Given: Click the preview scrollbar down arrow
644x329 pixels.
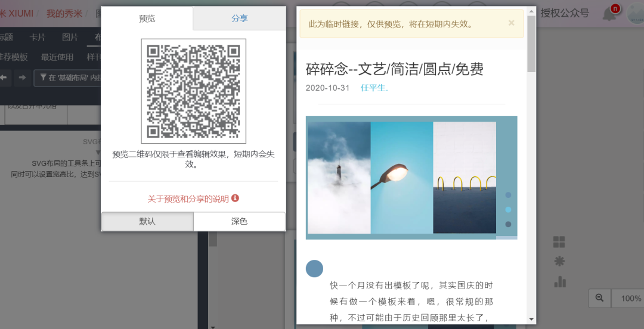Looking at the screenshot, I should [531, 319].
